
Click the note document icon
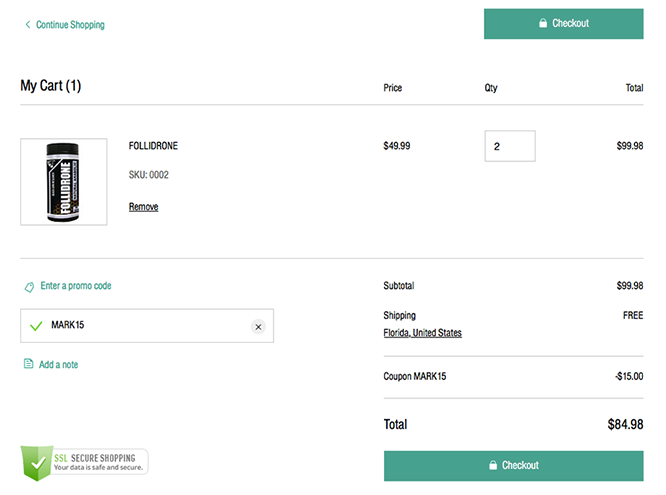pyautogui.click(x=28, y=363)
